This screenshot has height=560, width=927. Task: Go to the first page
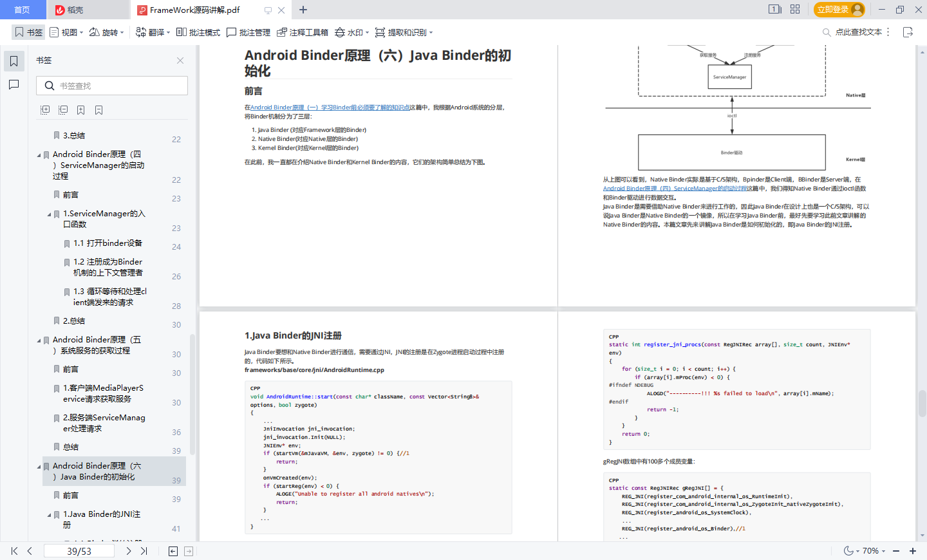[x=14, y=551]
